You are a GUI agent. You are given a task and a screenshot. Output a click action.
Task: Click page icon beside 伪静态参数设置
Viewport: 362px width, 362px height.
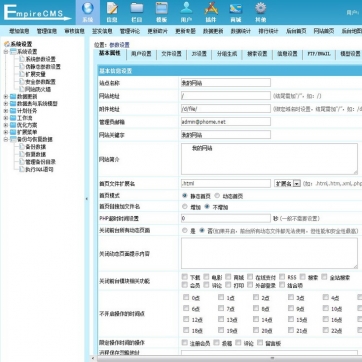coord(22,67)
